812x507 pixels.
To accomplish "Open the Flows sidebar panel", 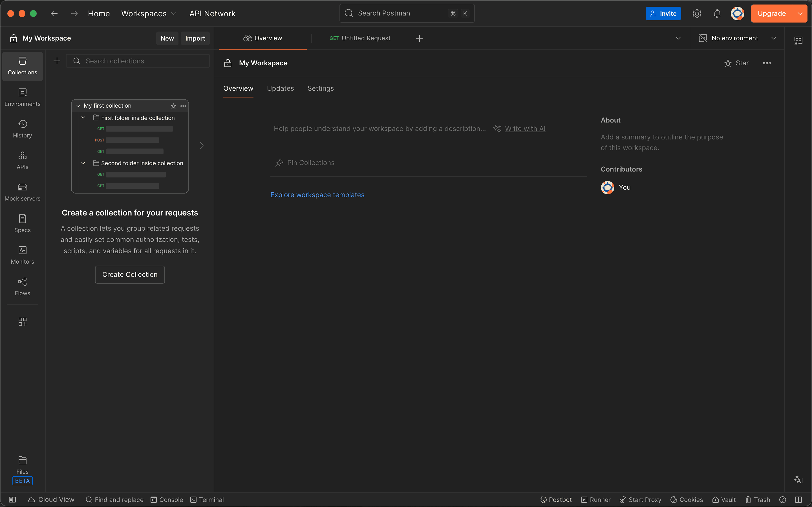I will (x=22, y=286).
